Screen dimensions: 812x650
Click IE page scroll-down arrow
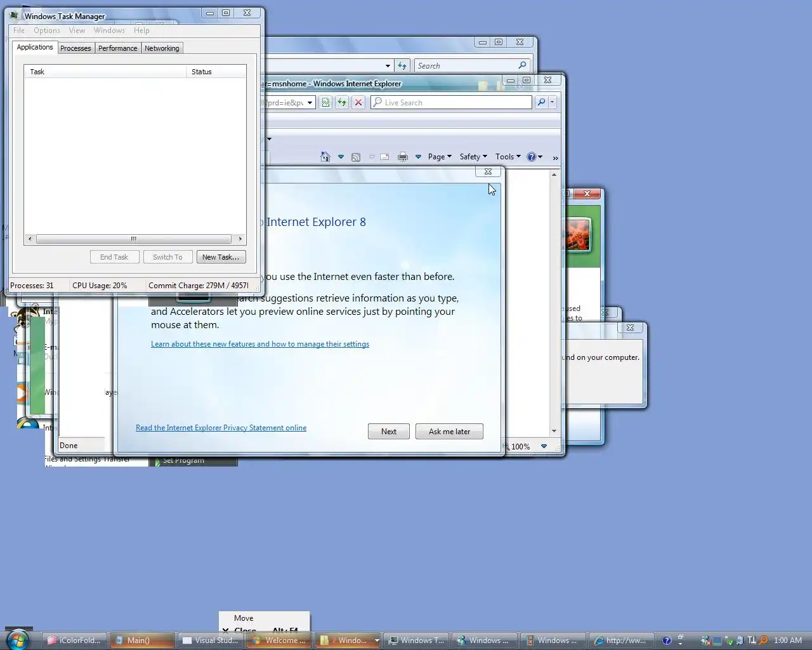(554, 431)
